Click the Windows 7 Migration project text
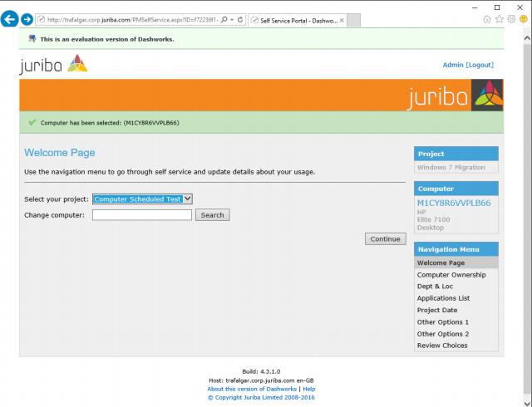532x407 pixels. coord(451,167)
